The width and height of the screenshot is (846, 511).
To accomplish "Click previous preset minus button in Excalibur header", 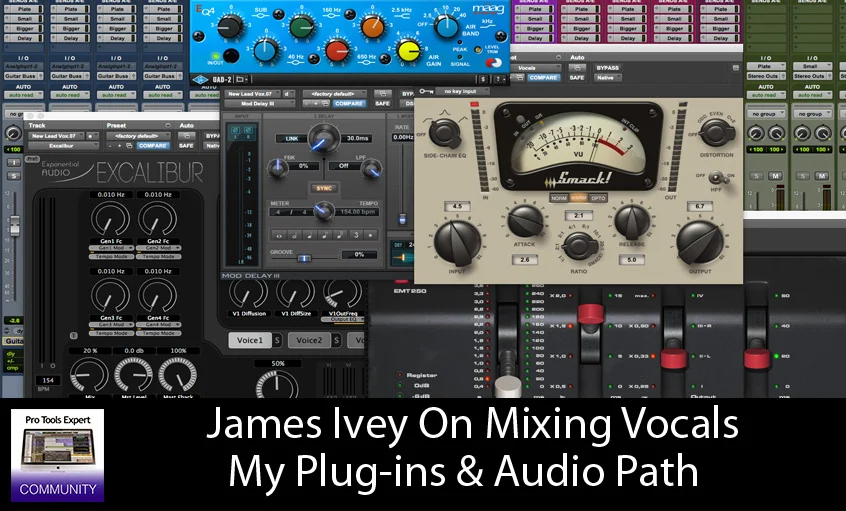I will 111,146.
